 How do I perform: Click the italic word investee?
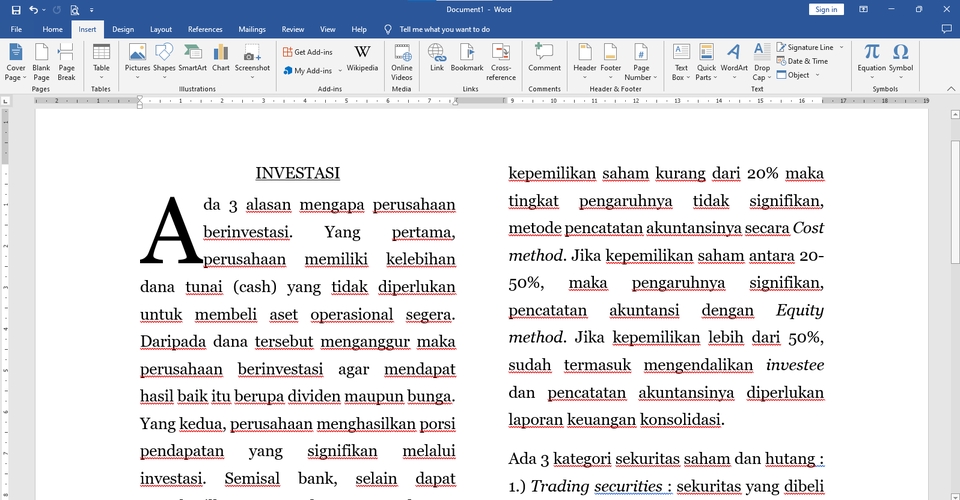click(x=795, y=365)
